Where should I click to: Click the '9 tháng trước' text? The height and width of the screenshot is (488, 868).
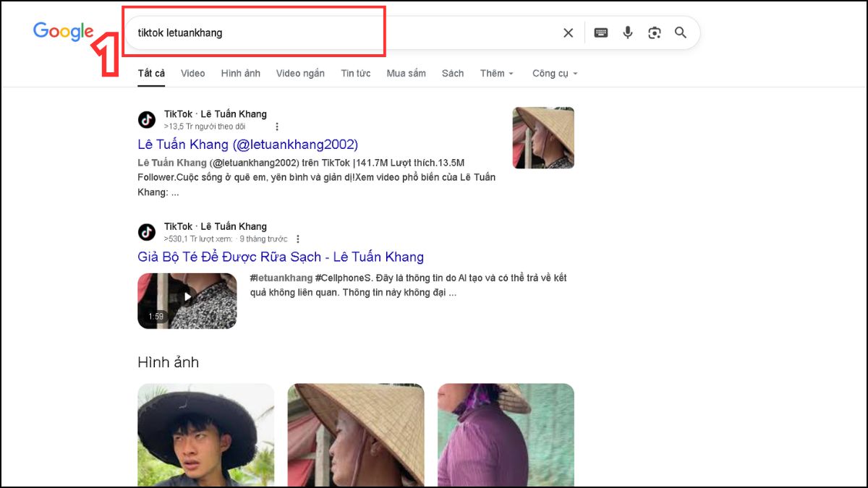263,239
